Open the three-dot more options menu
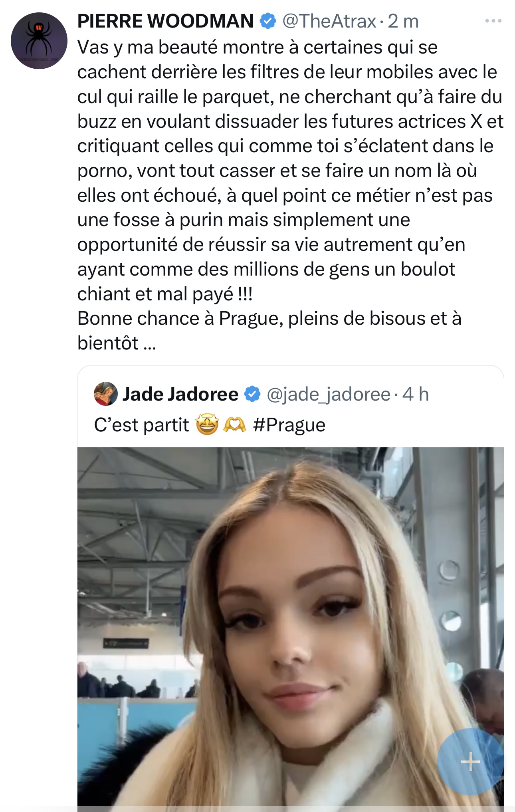 point(493,21)
